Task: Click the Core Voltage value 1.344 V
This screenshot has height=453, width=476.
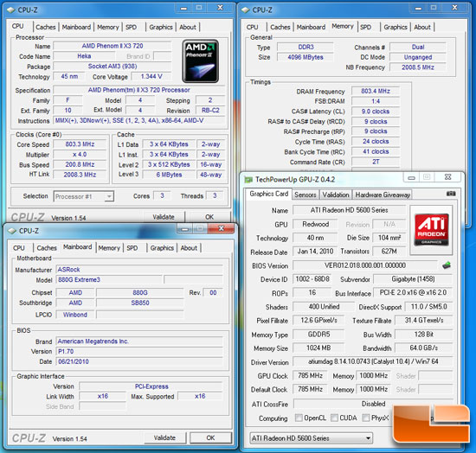Action: pos(151,76)
